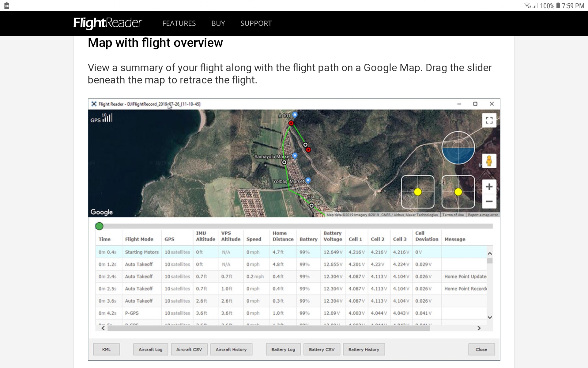588x368 pixels.
Task: Open the Terms of Use link
Action: (x=453, y=215)
